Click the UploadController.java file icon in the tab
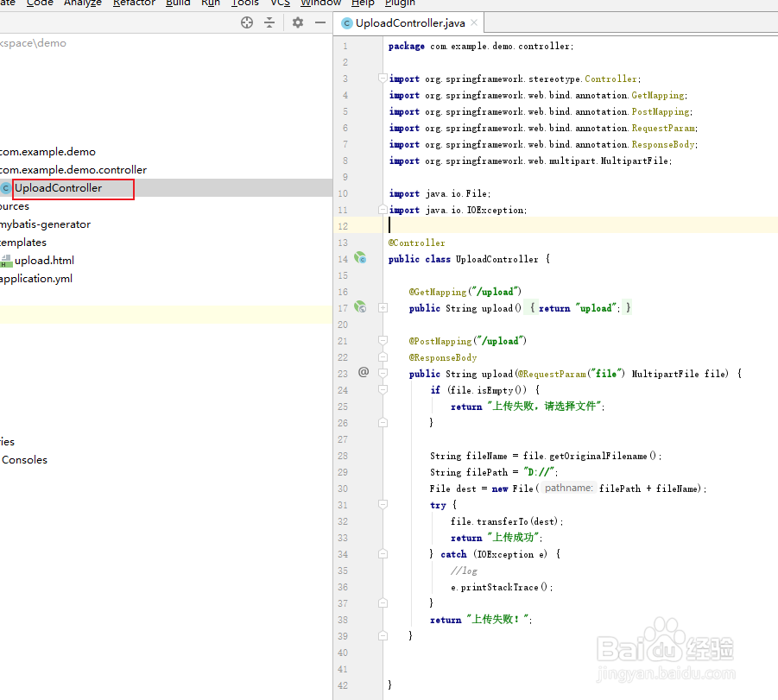 point(346,22)
